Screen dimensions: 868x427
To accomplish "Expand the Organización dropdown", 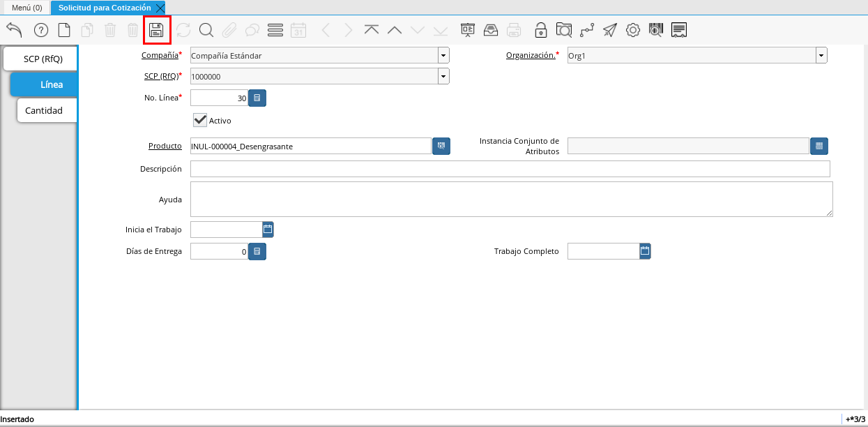I will pyautogui.click(x=821, y=56).
